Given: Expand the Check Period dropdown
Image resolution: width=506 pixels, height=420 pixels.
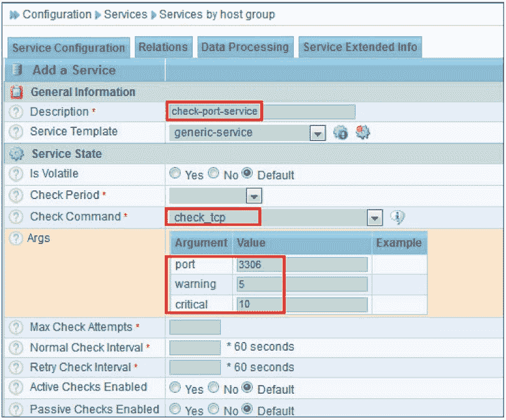Looking at the screenshot, I should click(x=253, y=196).
